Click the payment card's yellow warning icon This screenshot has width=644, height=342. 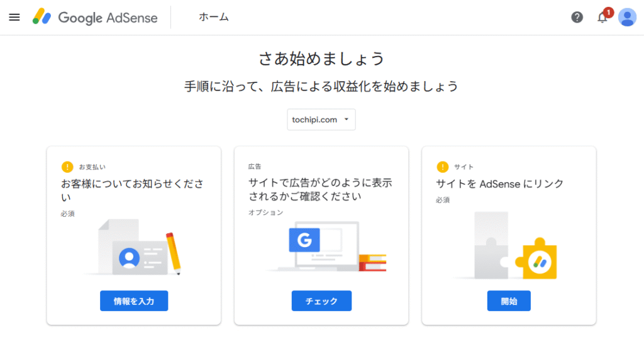pyautogui.click(x=67, y=167)
